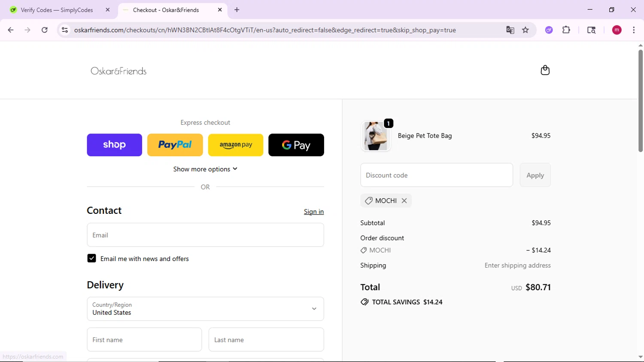
Task: Uncheck Email me with news and offers
Action: click(x=91, y=258)
